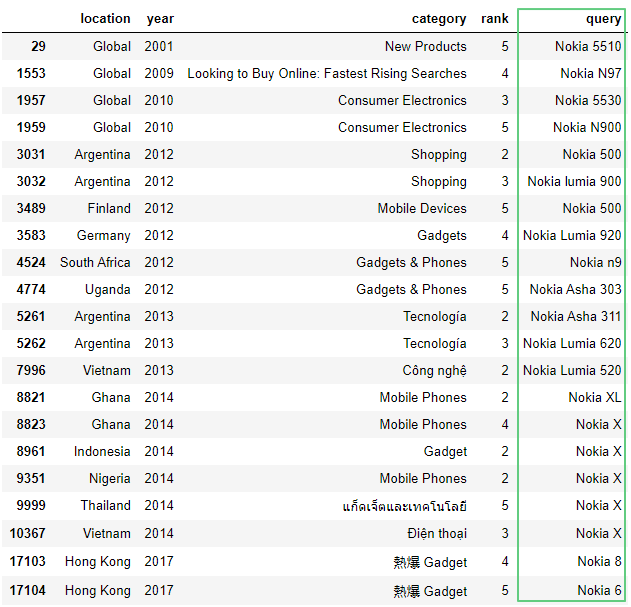Click the year '2009' cell

point(159,73)
